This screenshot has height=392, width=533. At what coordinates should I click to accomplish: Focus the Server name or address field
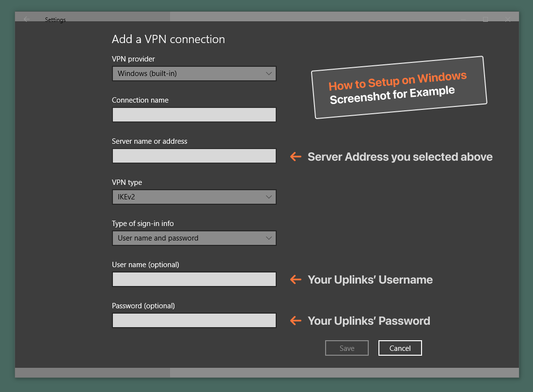point(194,156)
